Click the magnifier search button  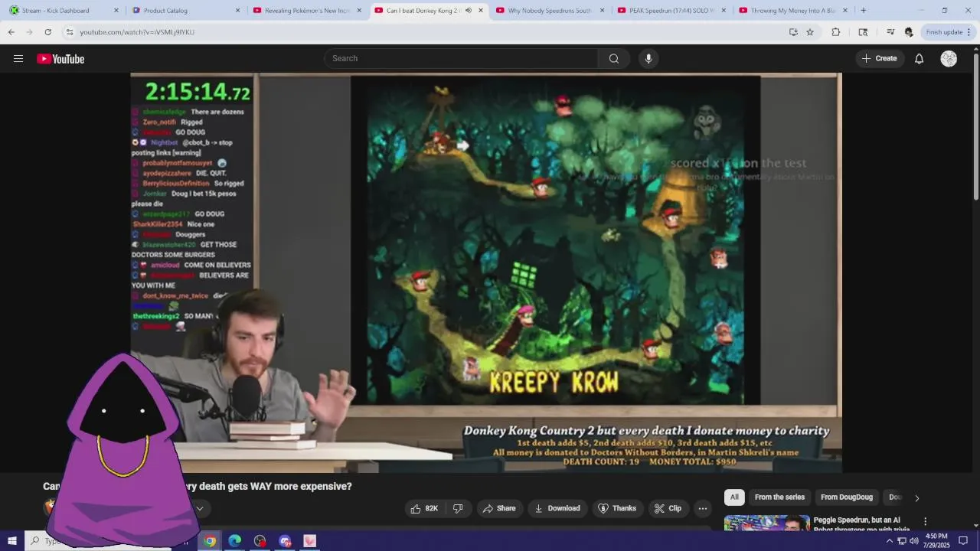[614, 59]
